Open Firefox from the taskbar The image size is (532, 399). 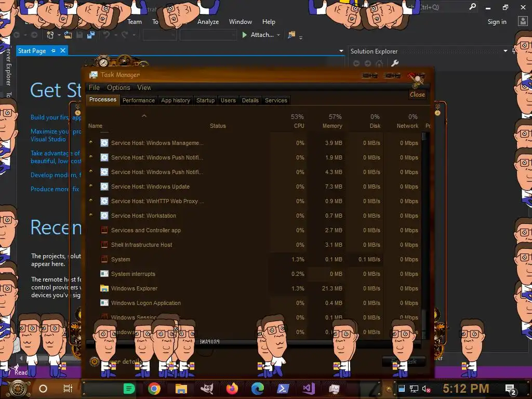pyautogui.click(x=232, y=389)
